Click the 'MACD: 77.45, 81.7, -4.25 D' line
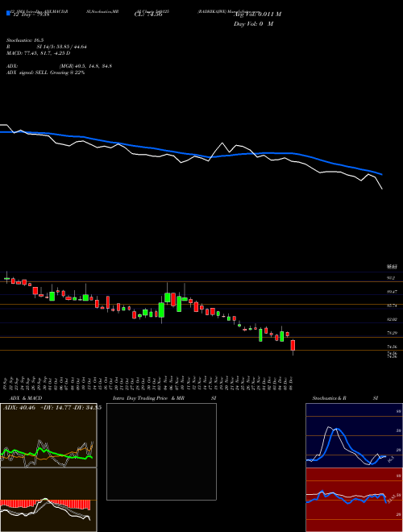The width and height of the screenshot is (403, 532). (x=39, y=53)
